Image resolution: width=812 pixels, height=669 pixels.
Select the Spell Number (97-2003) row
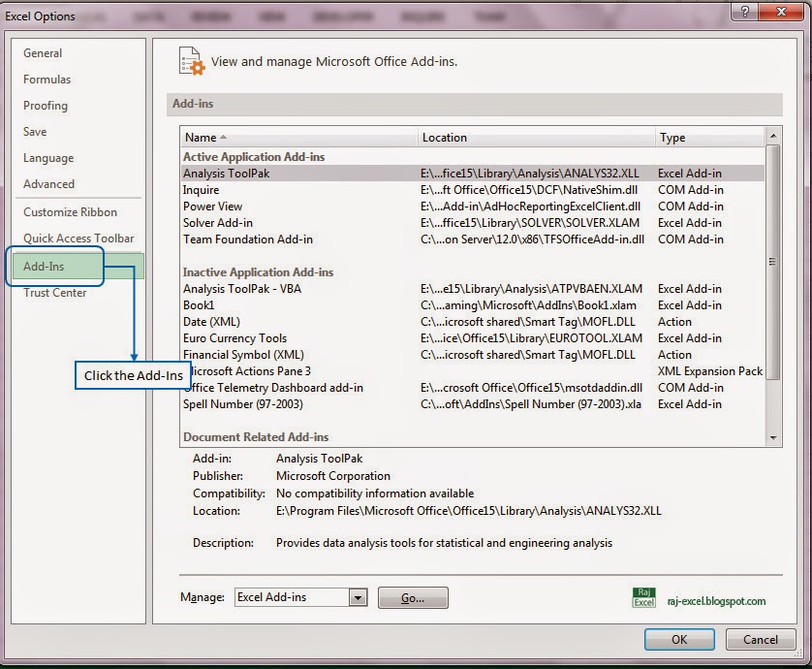click(x=473, y=404)
